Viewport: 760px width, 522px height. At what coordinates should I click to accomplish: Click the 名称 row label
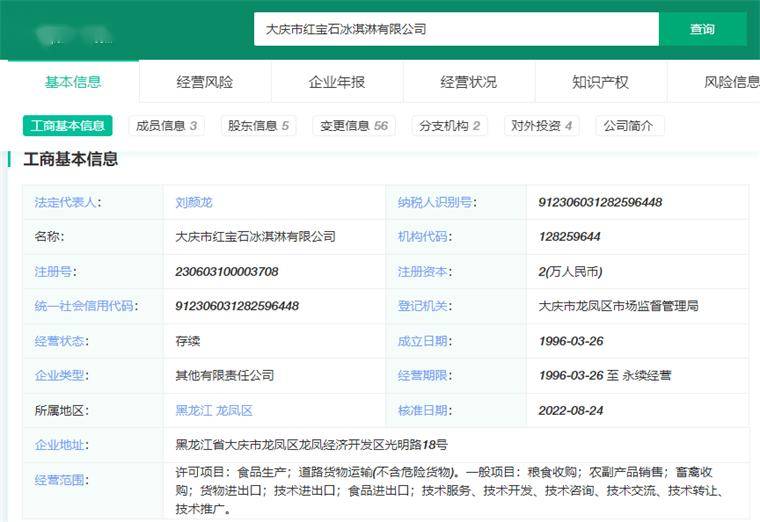(49, 237)
